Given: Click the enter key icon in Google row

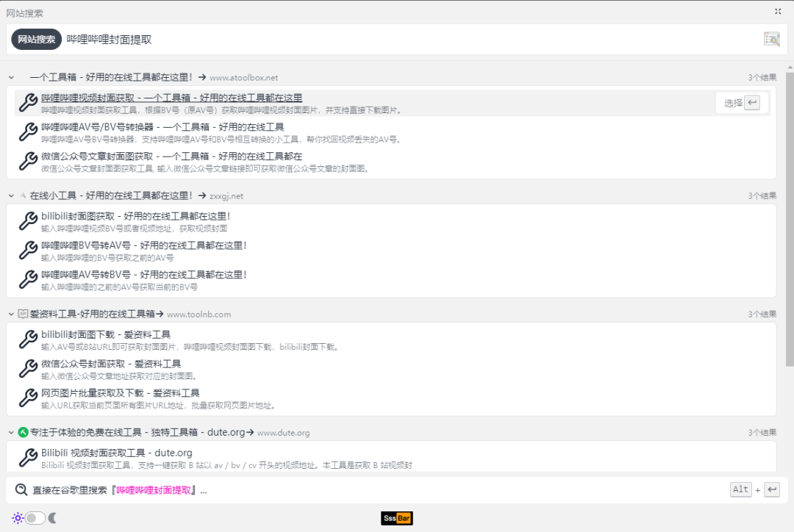Looking at the screenshot, I should 772,489.
